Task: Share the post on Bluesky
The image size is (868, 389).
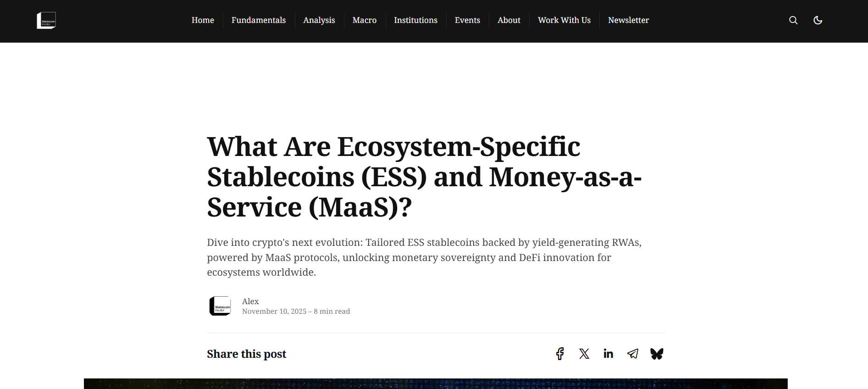Action: click(x=657, y=354)
